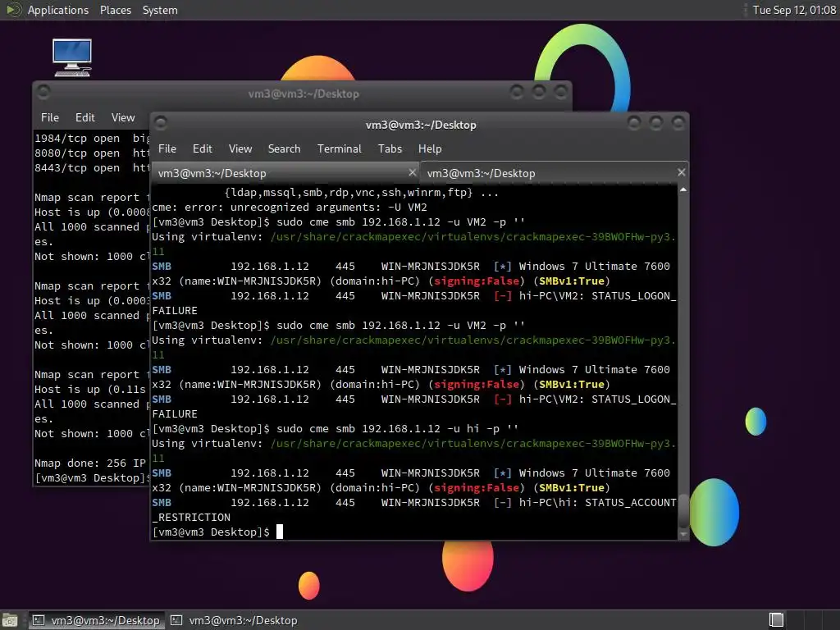Screen dimensions: 840x630
Task: Click scrollbar down arrow in front terminal
Action: 683,534
